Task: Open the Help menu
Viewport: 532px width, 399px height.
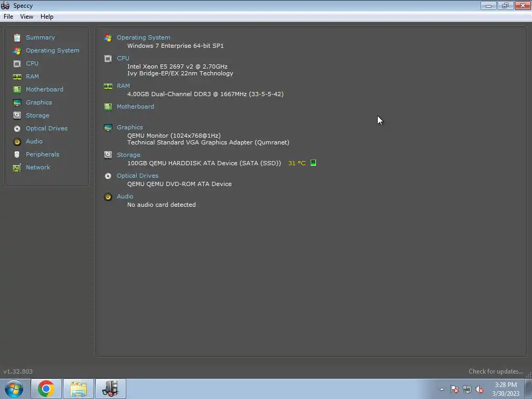Action: [47, 17]
